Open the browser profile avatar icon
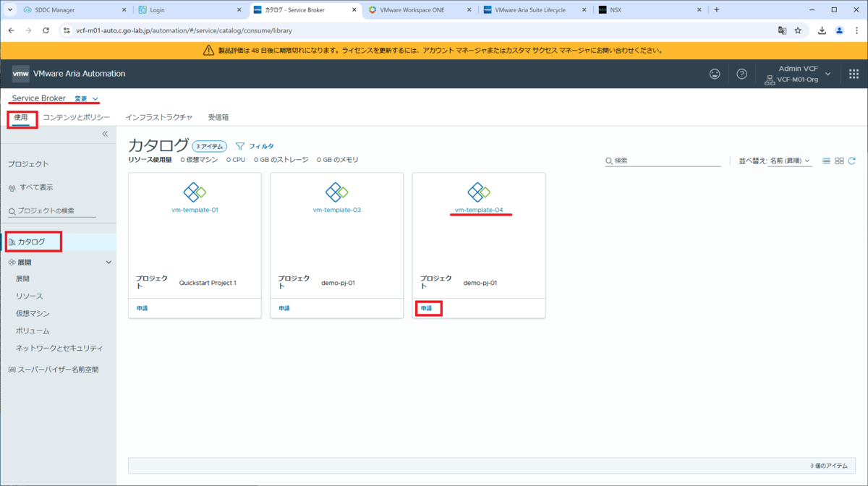868x486 pixels. (x=839, y=31)
